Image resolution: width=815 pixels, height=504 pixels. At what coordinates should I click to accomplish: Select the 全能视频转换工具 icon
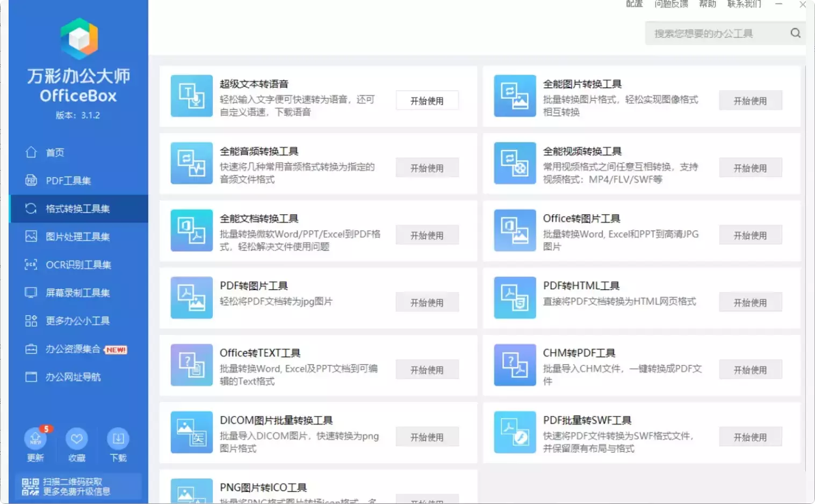[x=514, y=164]
